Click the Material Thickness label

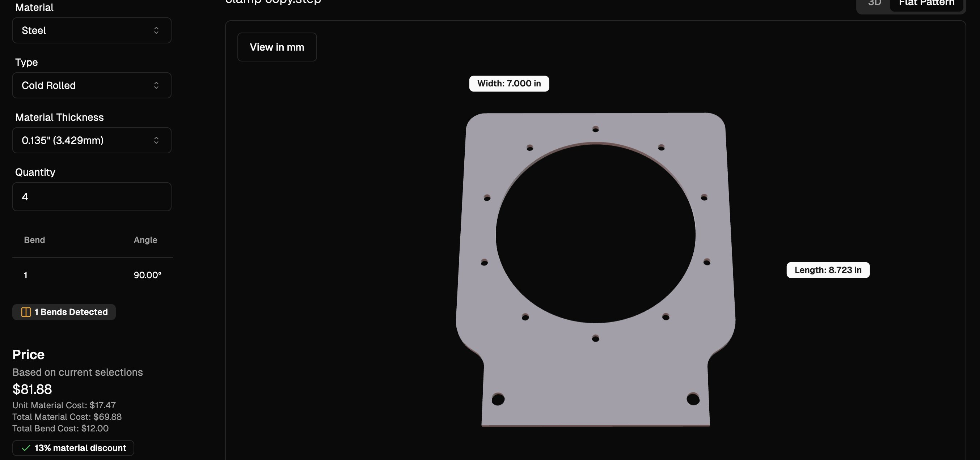(x=59, y=117)
